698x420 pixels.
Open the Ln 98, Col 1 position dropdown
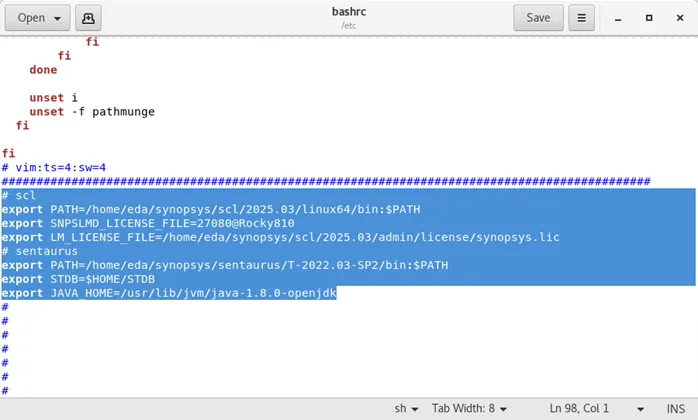597,408
